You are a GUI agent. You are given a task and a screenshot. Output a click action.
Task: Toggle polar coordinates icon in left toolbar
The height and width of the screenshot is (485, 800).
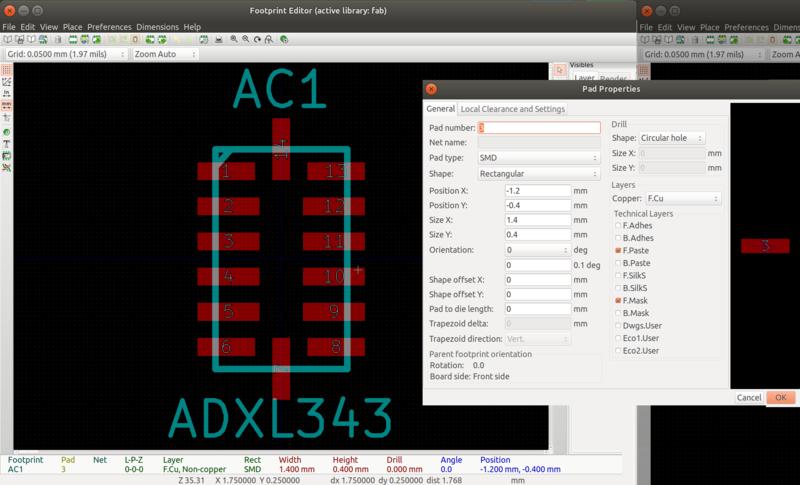coord(6,82)
